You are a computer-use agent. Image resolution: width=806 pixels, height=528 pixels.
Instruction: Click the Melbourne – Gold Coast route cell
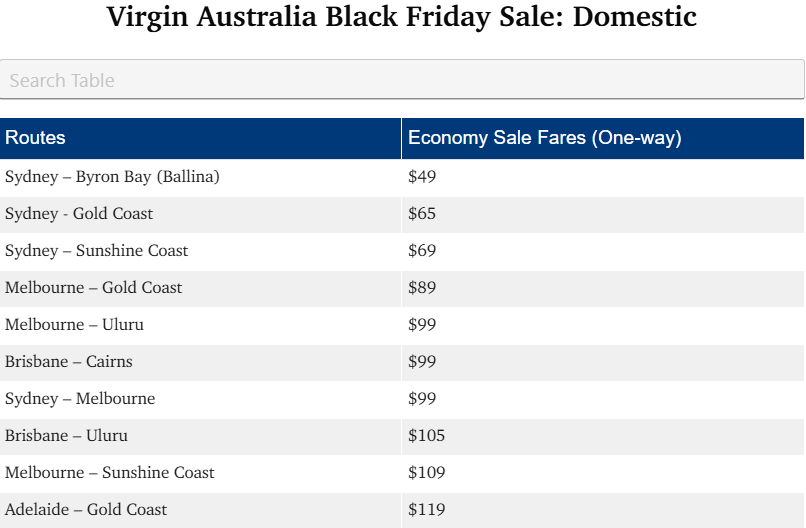tap(93, 288)
